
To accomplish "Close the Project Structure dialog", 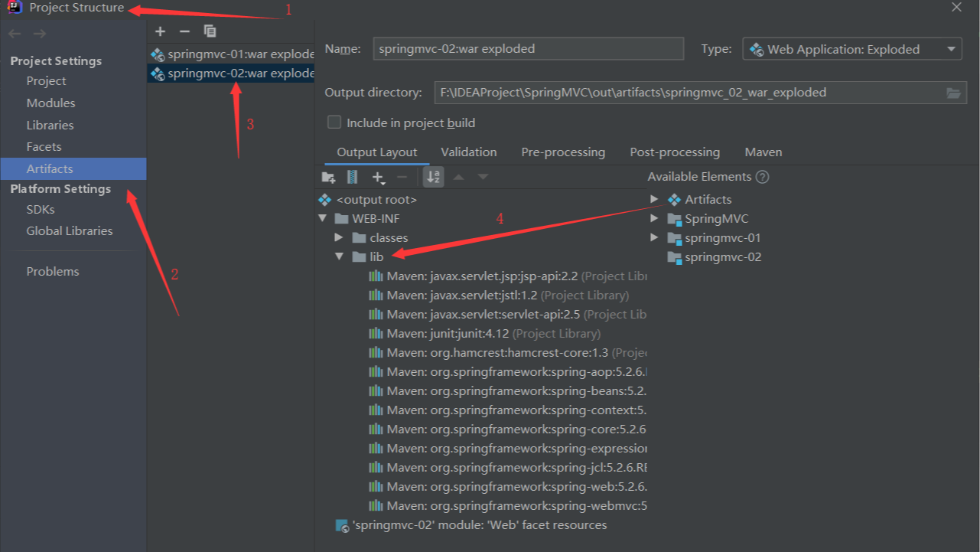I will coord(956,8).
